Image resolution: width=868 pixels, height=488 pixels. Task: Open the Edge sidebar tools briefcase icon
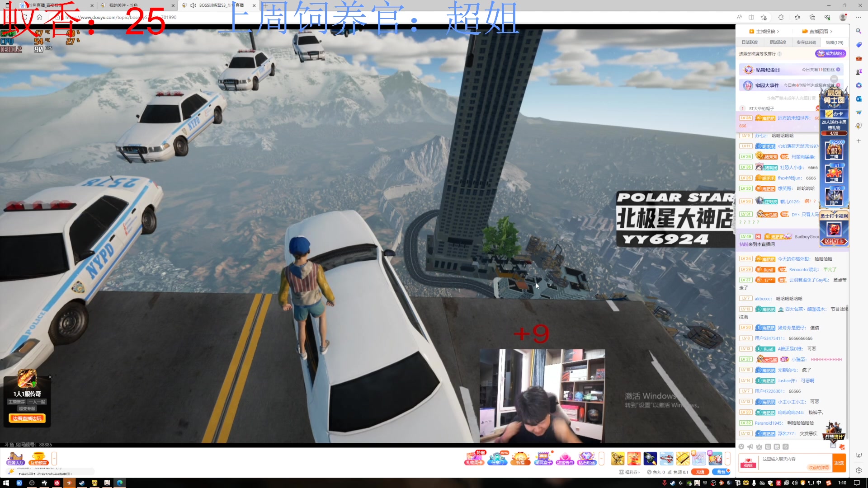point(859,58)
